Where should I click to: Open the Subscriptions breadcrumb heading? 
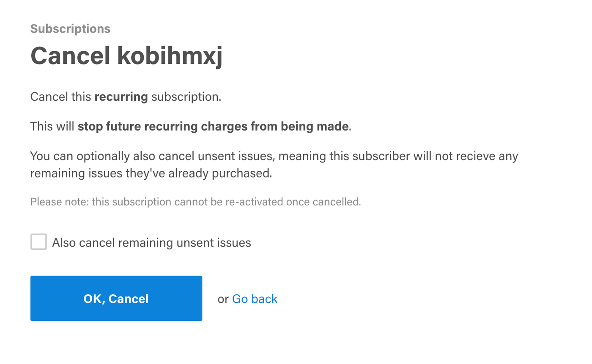(x=70, y=29)
